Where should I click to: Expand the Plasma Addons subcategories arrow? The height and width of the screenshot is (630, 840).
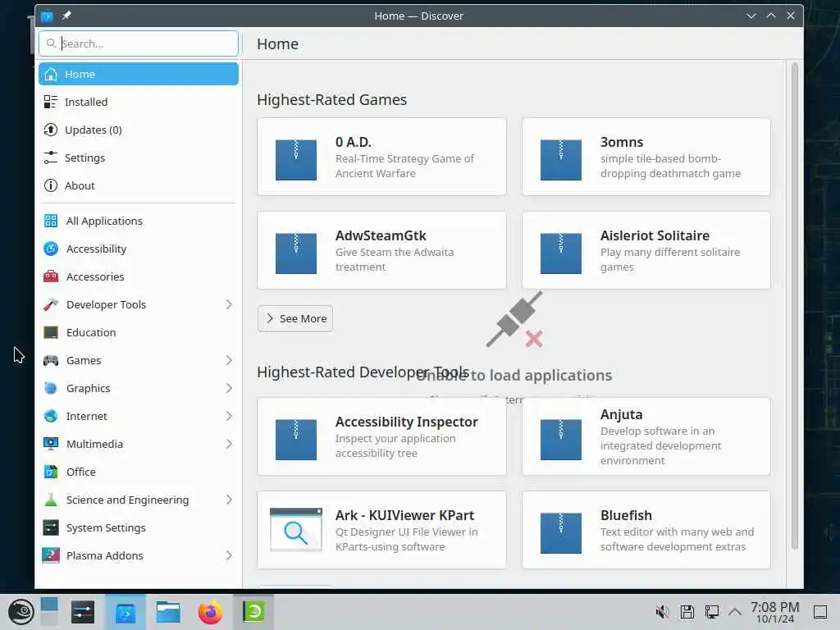click(x=229, y=555)
